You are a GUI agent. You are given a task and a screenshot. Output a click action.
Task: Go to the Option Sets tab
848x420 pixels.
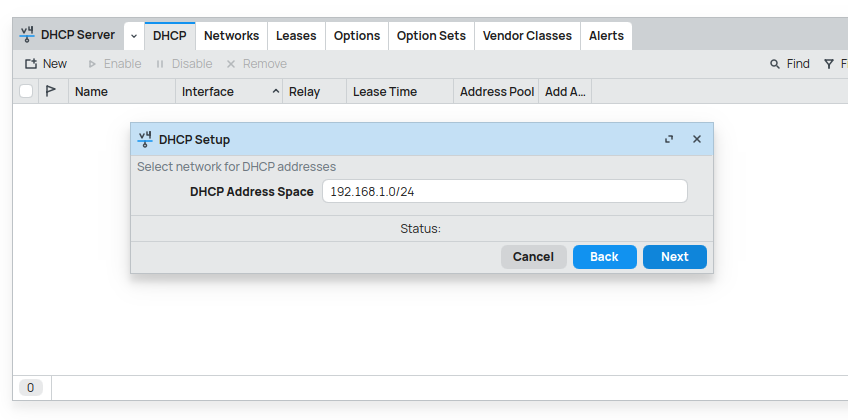pyautogui.click(x=431, y=36)
